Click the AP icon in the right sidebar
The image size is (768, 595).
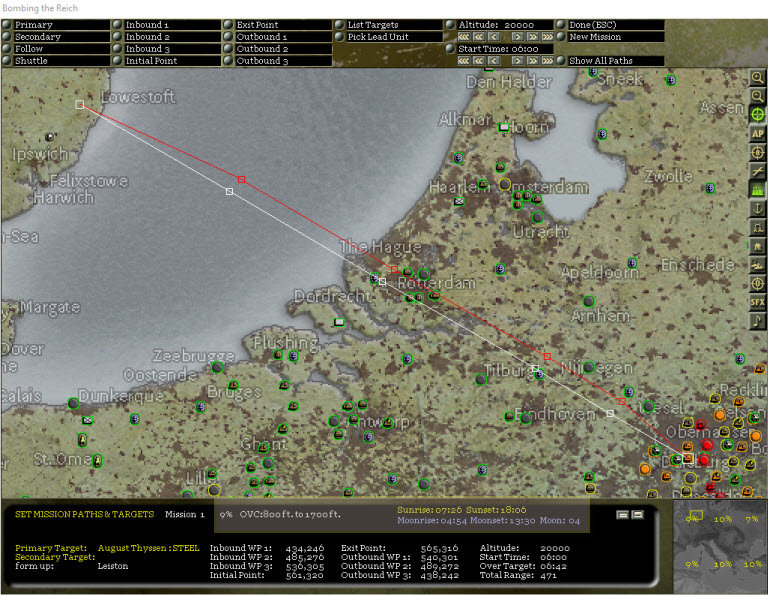[x=757, y=134]
